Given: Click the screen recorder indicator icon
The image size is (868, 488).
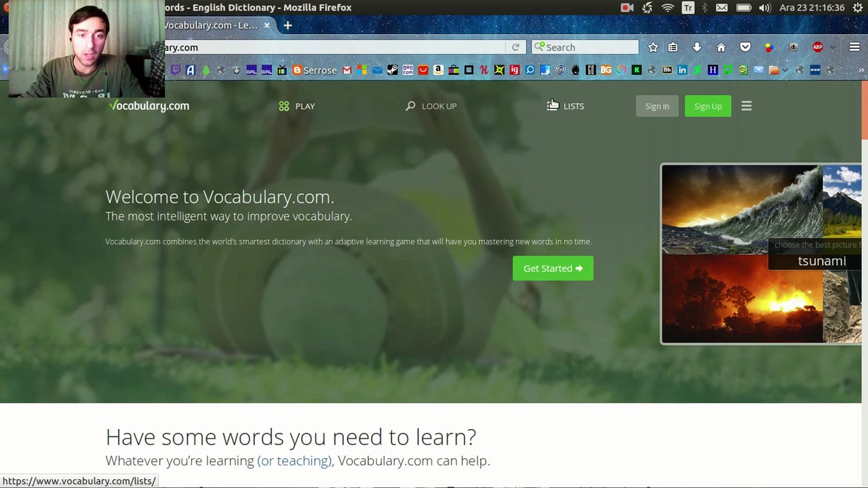Looking at the screenshot, I should coord(627,8).
